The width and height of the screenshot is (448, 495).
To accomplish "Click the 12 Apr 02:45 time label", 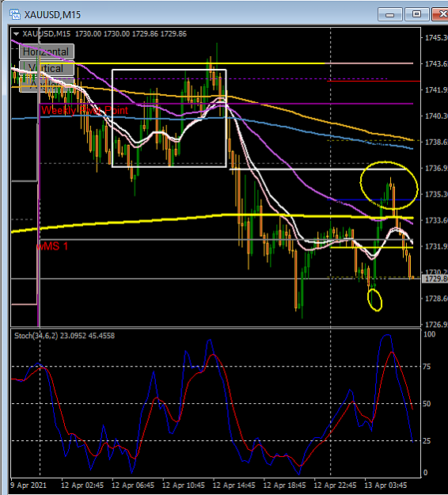I will pyautogui.click(x=82, y=485).
